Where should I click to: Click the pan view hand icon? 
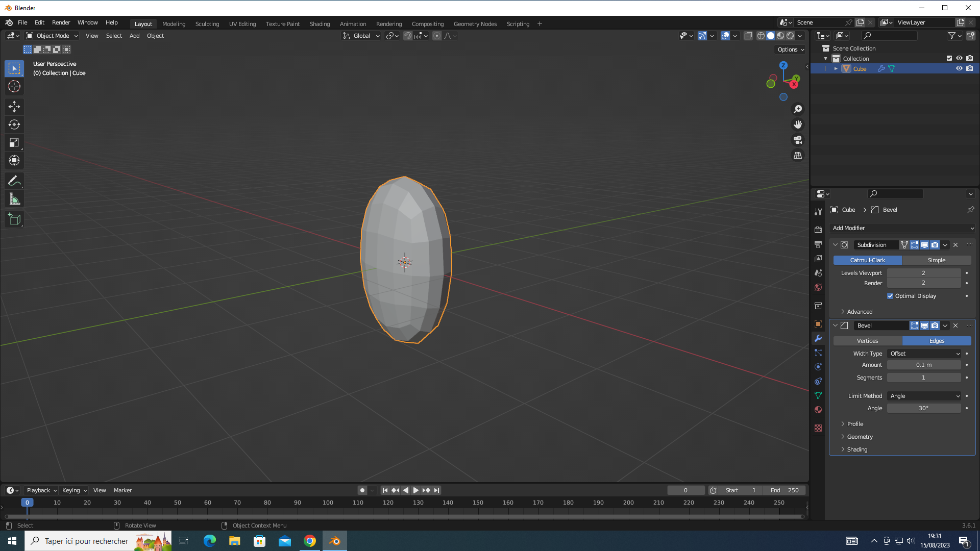(798, 124)
